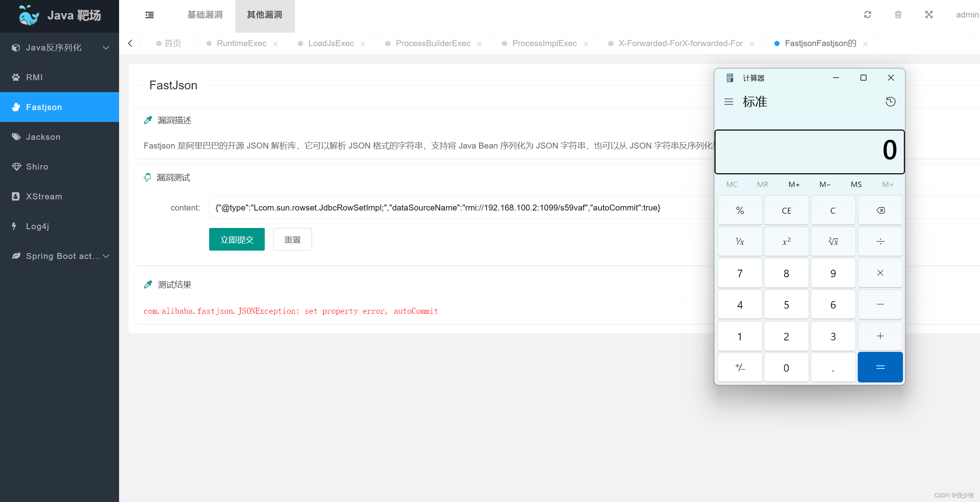Click the JSONException error result text
Image resolution: width=980 pixels, height=502 pixels.
[x=291, y=311]
